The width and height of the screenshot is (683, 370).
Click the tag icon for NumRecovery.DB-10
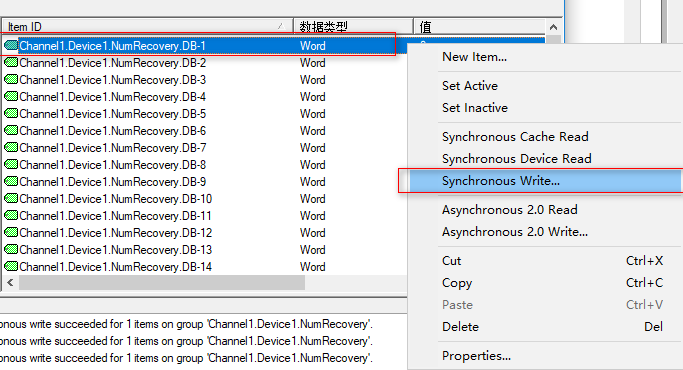[11, 198]
